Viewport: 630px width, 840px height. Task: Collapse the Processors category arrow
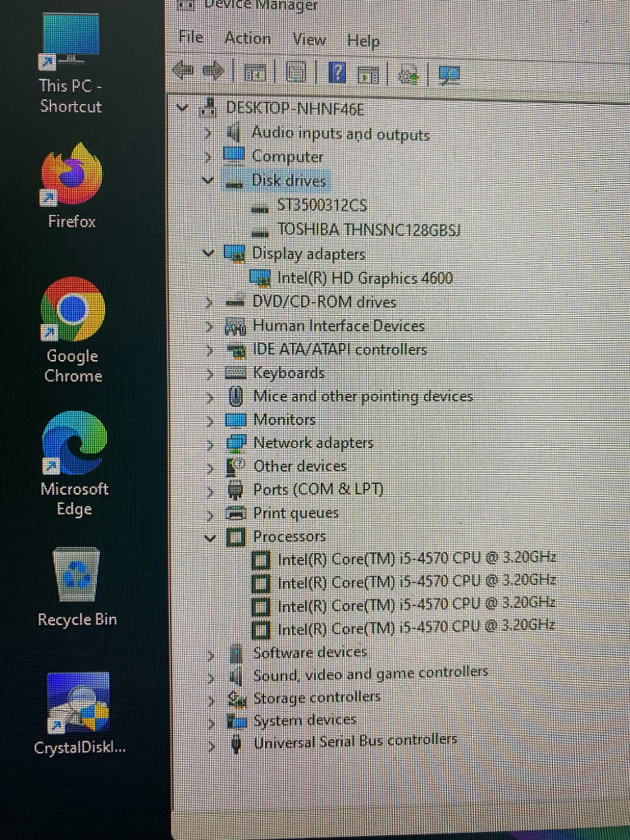[210, 537]
